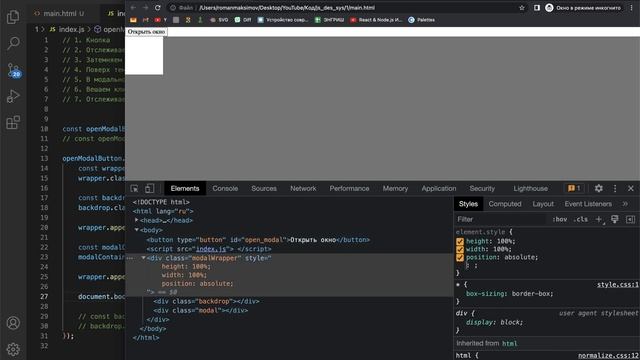This screenshot has width=640, height=360.
Task: Open the Performance tab
Action: pyautogui.click(x=349, y=188)
